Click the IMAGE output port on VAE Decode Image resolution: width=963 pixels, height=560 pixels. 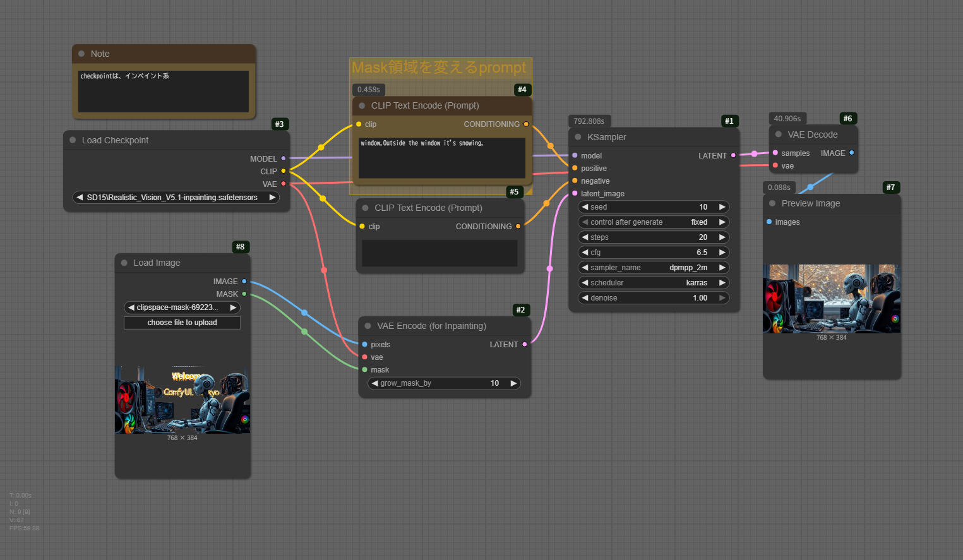click(852, 153)
